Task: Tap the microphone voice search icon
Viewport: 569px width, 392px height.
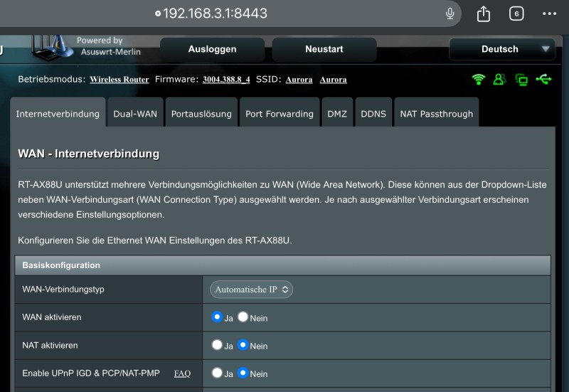Action: 450,14
